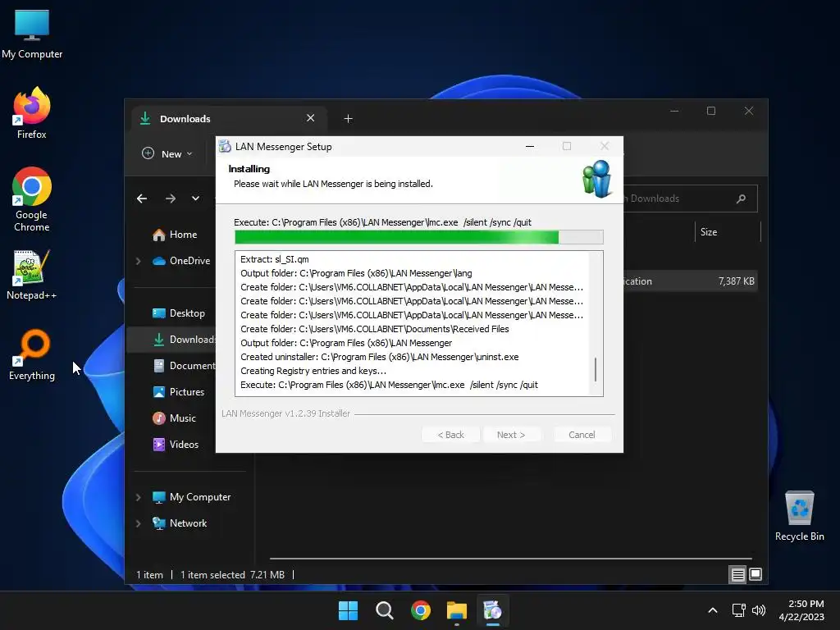Sort by the Size column header
The image size is (840, 630).
click(728, 232)
